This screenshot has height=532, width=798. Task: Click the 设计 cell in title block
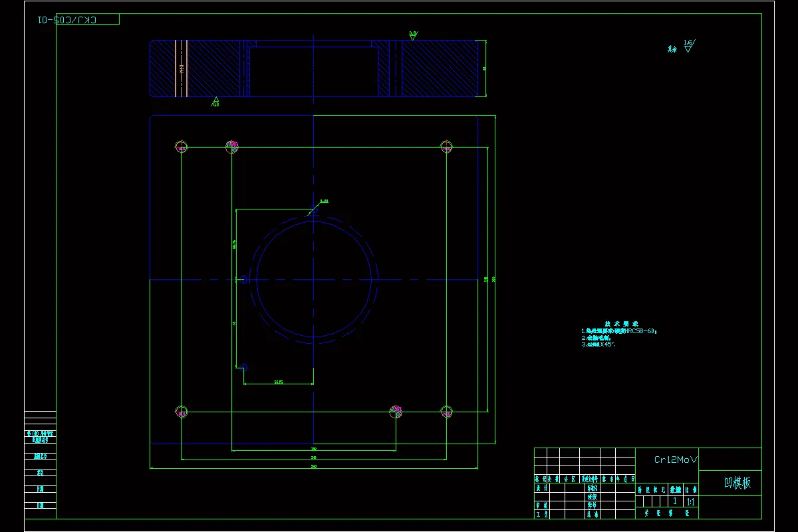point(542,487)
